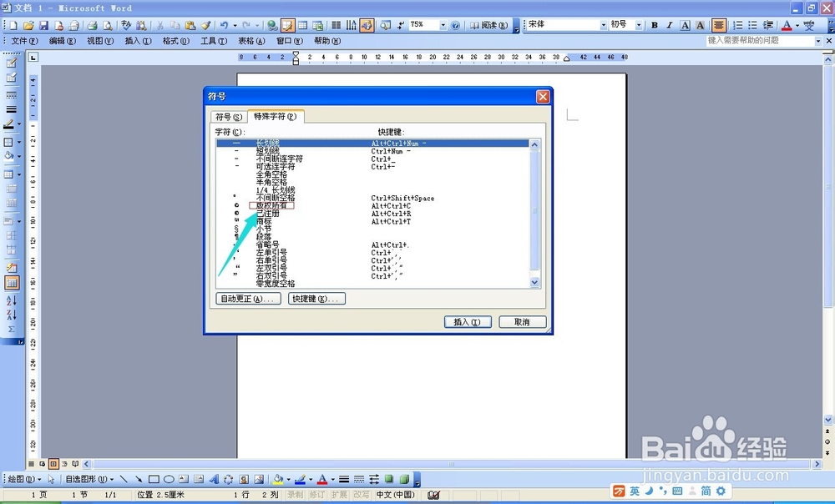
Task: Open the Undo history dropdown arrow
Action: click(x=235, y=25)
